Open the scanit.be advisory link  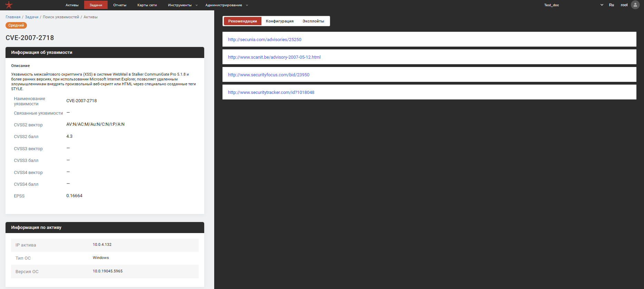(x=274, y=57)
